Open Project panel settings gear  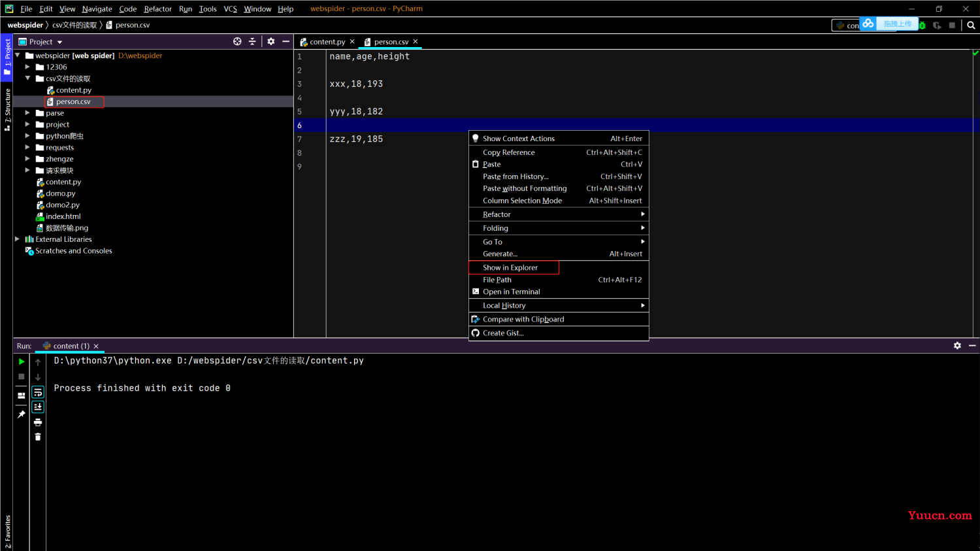pyautogui.click(x=271, y=41)
